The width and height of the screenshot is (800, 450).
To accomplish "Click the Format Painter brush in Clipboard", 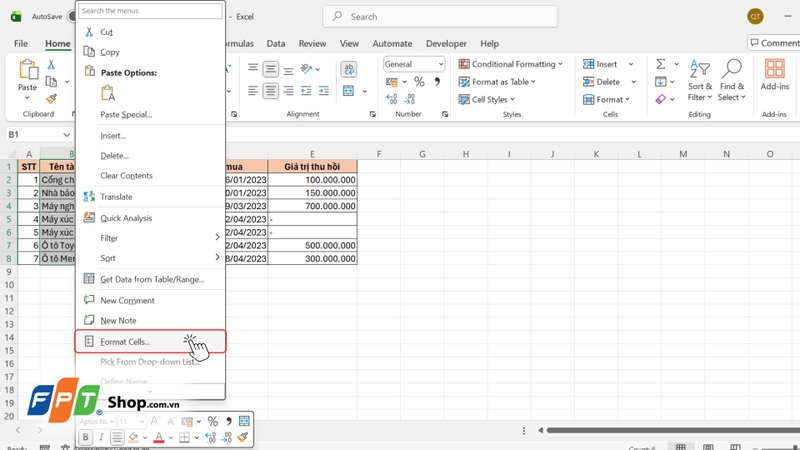I will (52, 98).
